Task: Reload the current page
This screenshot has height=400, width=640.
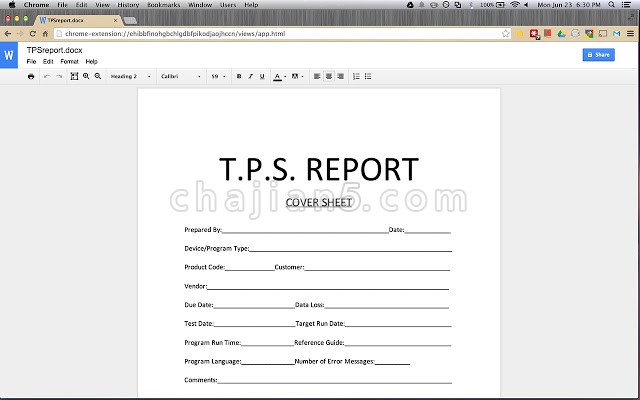Action: [33, 34]
